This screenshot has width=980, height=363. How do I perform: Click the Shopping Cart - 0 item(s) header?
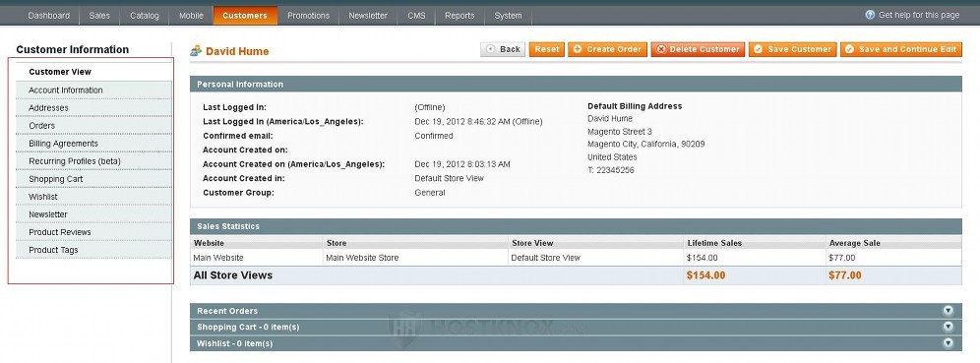point(576,327)
